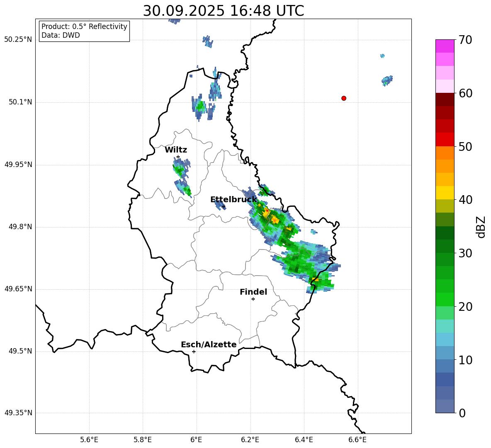Click the 30 value on colorbar
The image size is (491, 448).
coord(466,253)
